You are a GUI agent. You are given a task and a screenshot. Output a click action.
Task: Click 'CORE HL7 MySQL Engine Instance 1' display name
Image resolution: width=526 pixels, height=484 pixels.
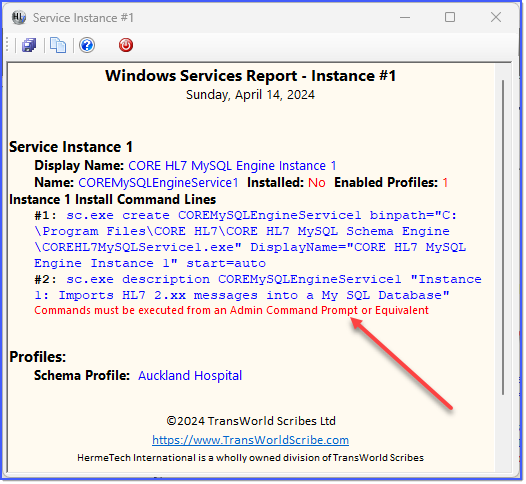tap(232, 166)
